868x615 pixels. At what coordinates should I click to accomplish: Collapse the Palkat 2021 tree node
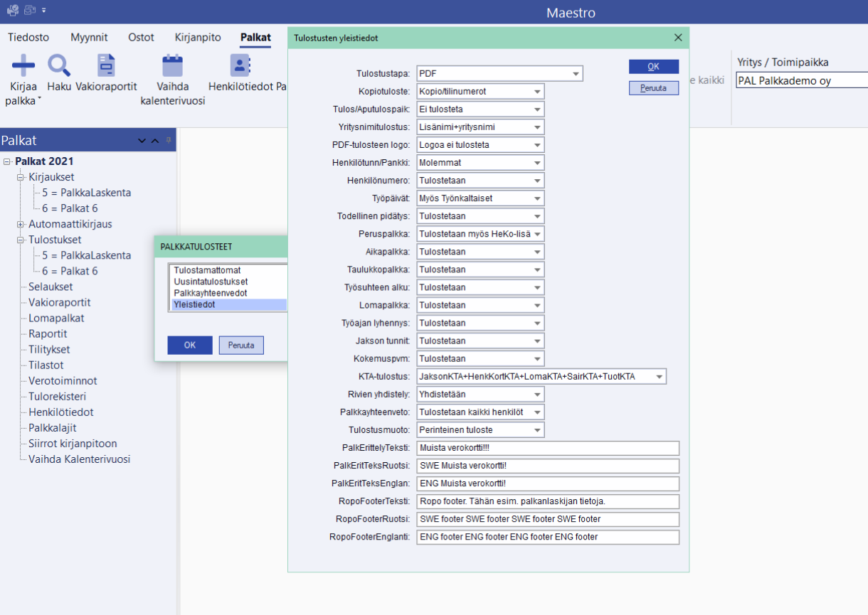(7, 161)
